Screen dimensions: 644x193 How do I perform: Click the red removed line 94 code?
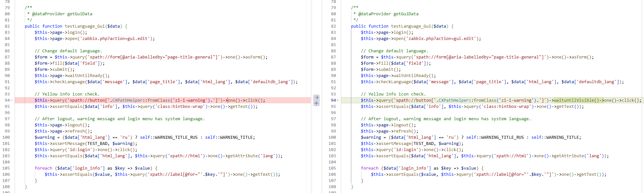[x=150, y=100]
